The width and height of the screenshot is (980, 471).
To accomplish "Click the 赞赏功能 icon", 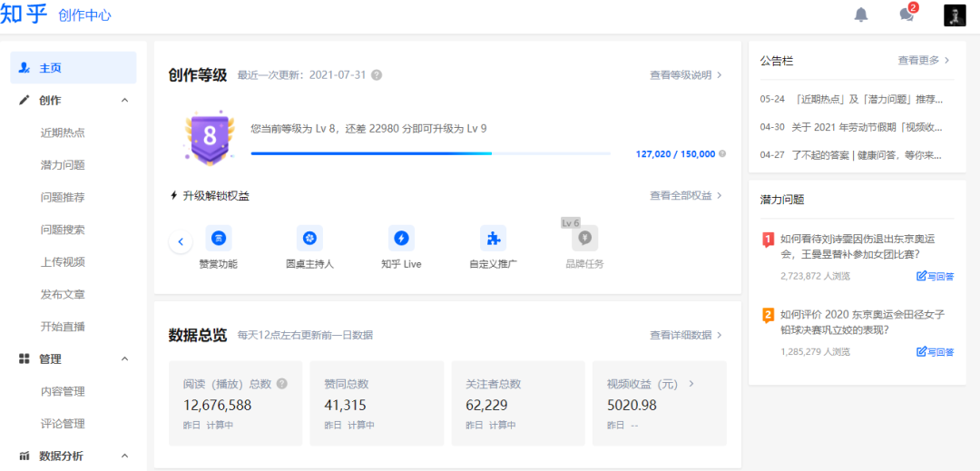I will tap(218, 239).
